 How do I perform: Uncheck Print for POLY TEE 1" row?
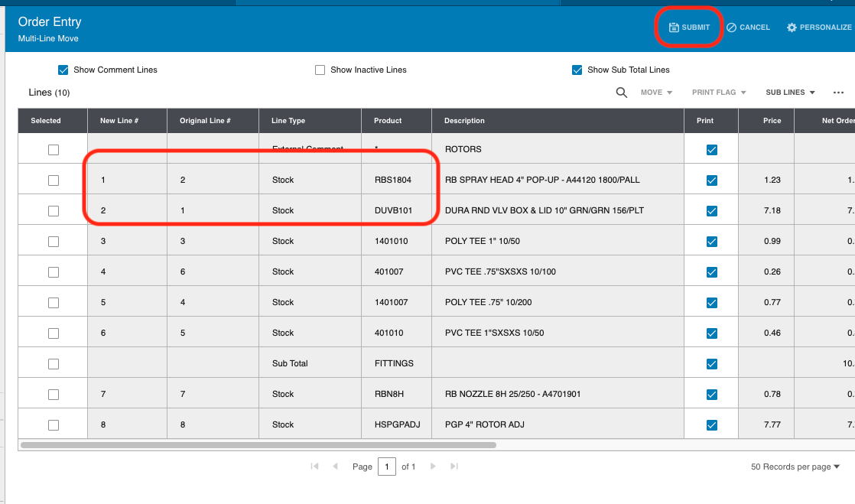[711, 242]
